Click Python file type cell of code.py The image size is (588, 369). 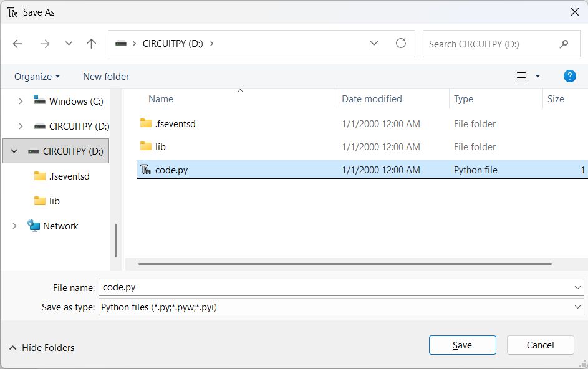(x=476, y=170)
